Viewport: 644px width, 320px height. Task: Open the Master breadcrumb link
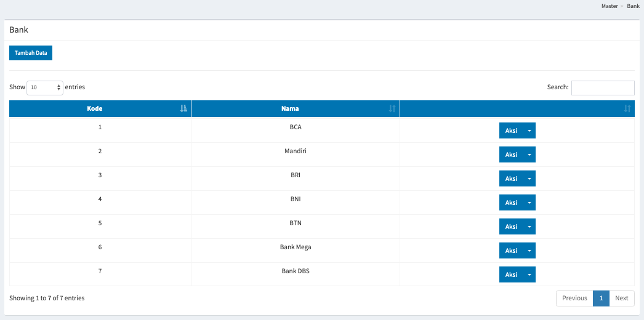point(610,6)
